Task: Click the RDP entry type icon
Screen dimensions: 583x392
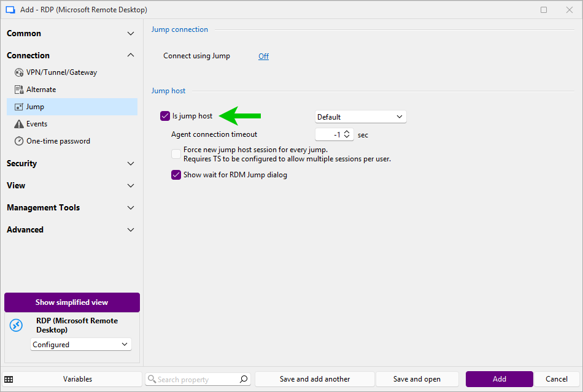Action: click(x=16, y=326)
